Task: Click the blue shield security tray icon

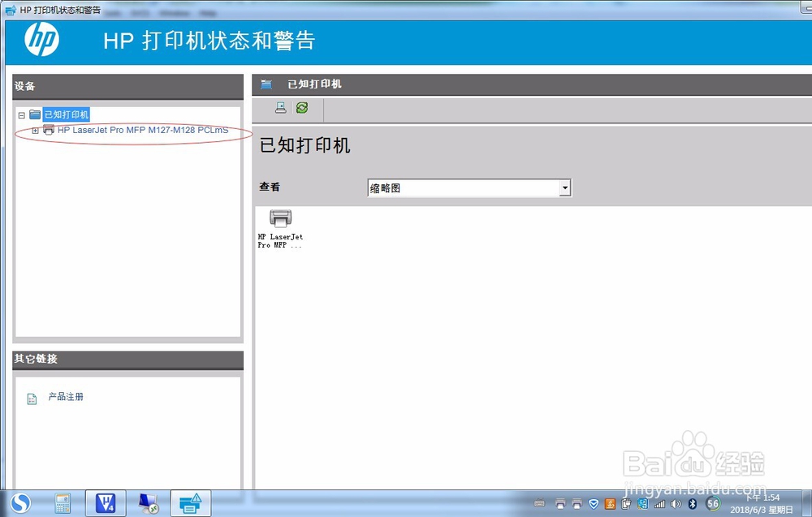Action: [594, 503]
